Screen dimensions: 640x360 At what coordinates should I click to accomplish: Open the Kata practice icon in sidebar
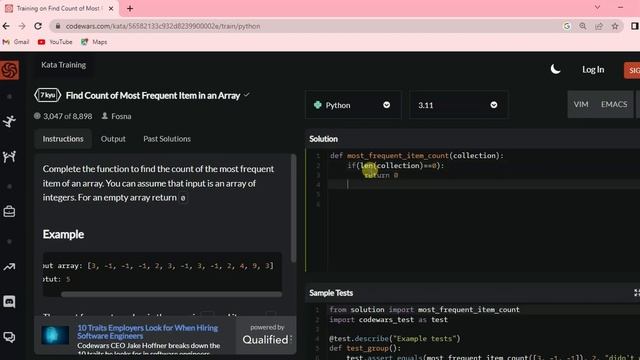(x=9, y=121)
